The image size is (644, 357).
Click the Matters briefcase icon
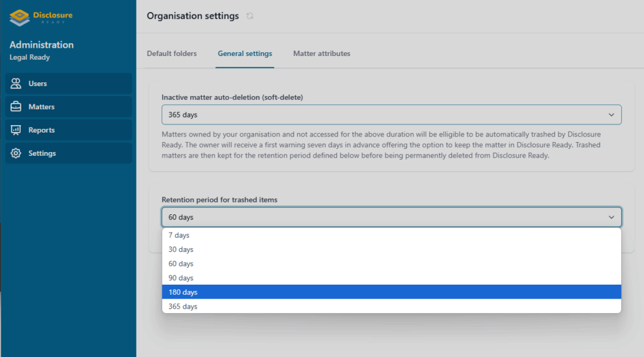point(16,107)
